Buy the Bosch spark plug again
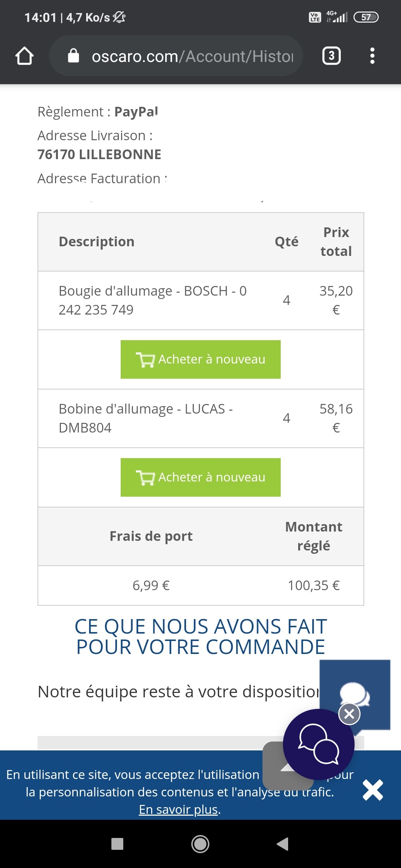 tap(200, 359)
